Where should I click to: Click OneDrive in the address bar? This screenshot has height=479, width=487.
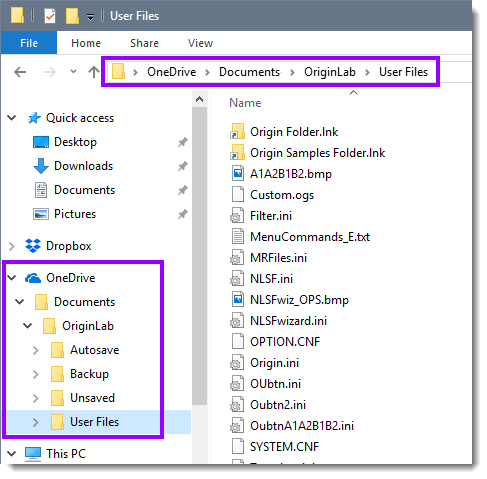tap(171, 72)
